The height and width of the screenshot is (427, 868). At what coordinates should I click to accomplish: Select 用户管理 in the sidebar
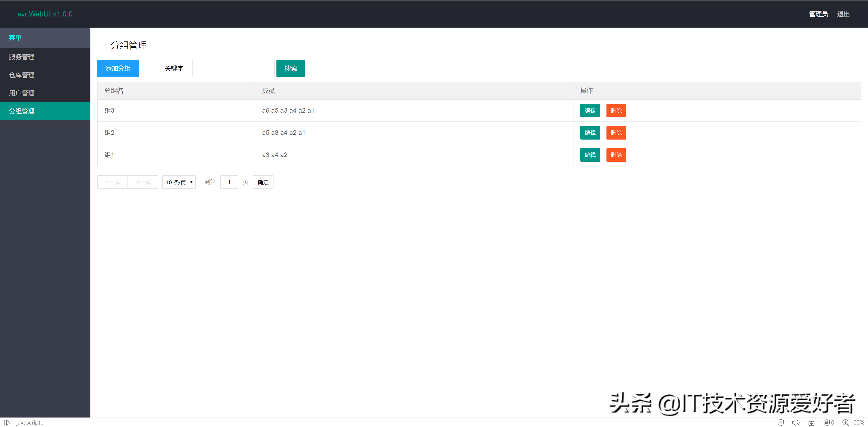[x=21, y=93]
